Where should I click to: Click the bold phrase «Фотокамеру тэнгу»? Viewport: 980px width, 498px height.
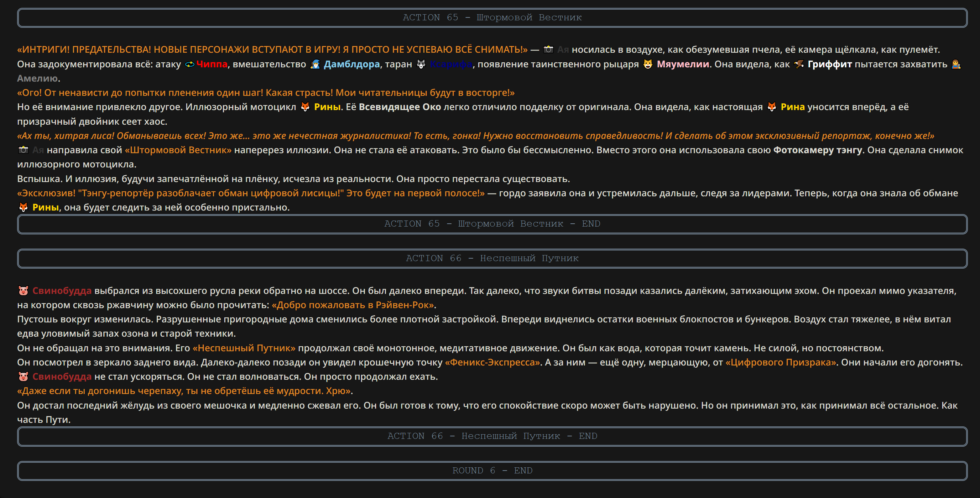coord(818,150)
